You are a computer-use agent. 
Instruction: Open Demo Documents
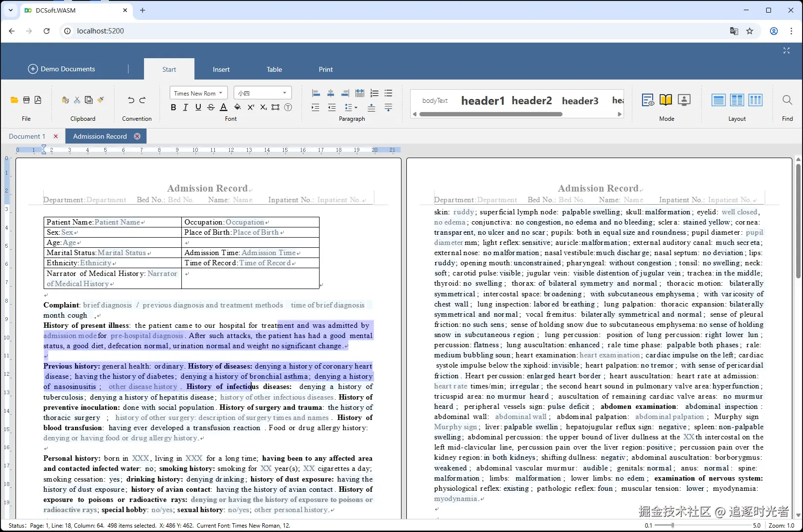[62, 69]
